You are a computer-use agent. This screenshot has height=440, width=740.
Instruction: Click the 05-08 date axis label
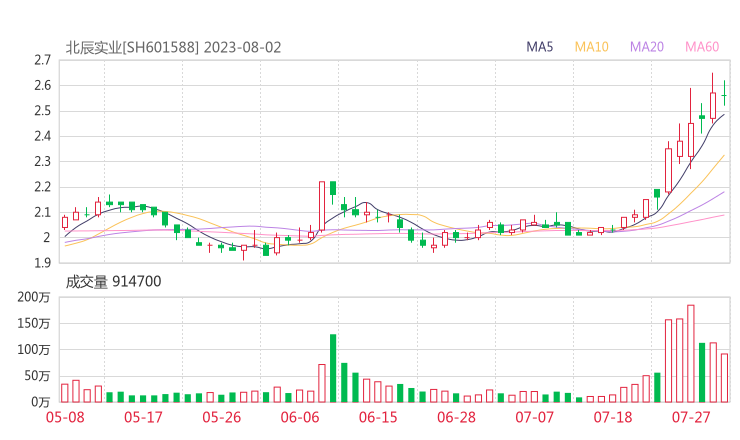tap(65, 417)
